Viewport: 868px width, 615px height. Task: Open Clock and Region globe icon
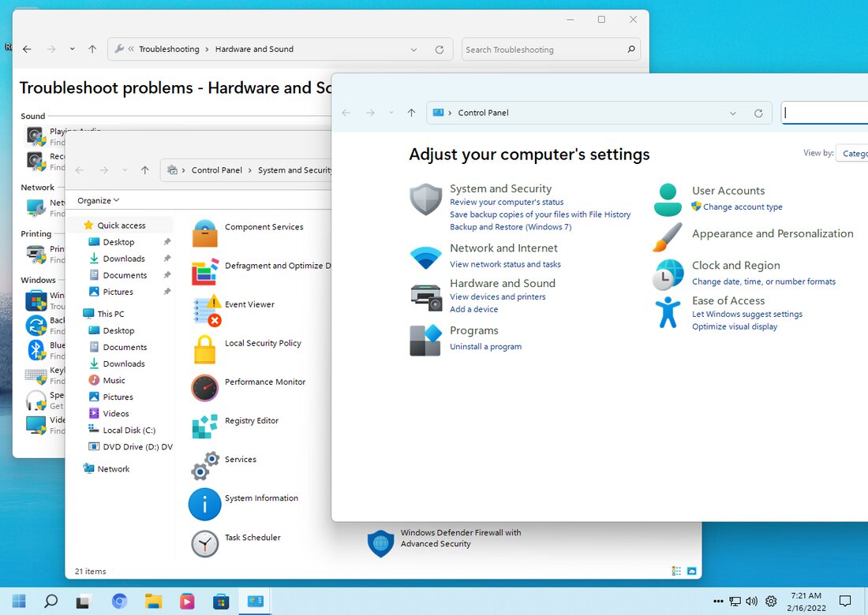[x=668, y=274]
